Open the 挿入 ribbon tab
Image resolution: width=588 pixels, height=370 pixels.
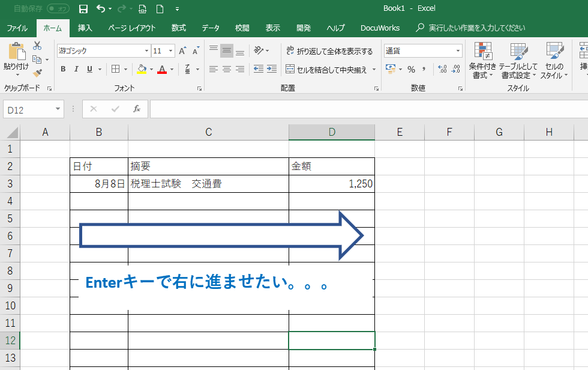coord(85,28)
